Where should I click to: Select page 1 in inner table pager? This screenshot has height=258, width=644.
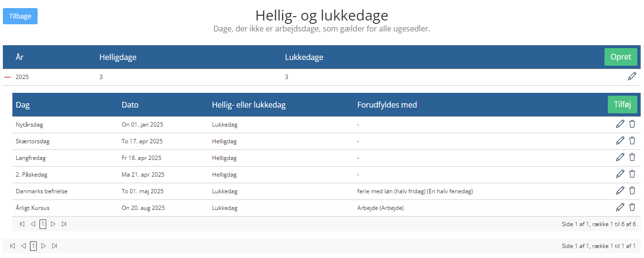click(x=43, y=224)
